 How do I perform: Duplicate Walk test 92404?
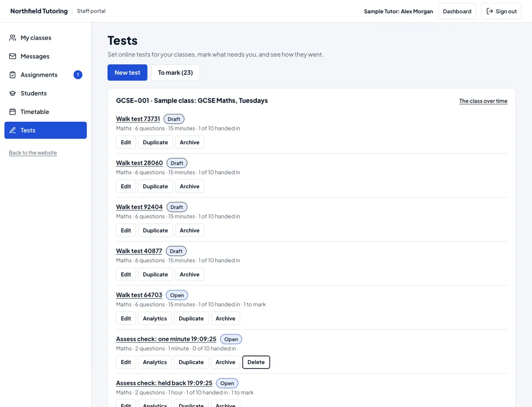pos(155,230)
